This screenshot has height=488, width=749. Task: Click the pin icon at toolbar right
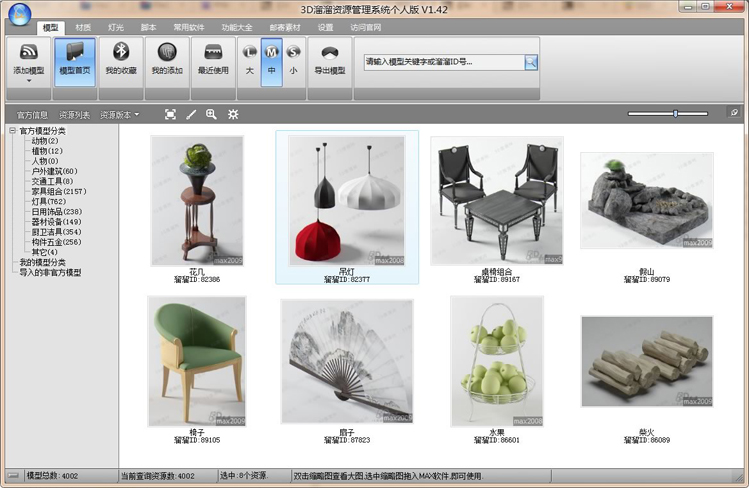734,113
